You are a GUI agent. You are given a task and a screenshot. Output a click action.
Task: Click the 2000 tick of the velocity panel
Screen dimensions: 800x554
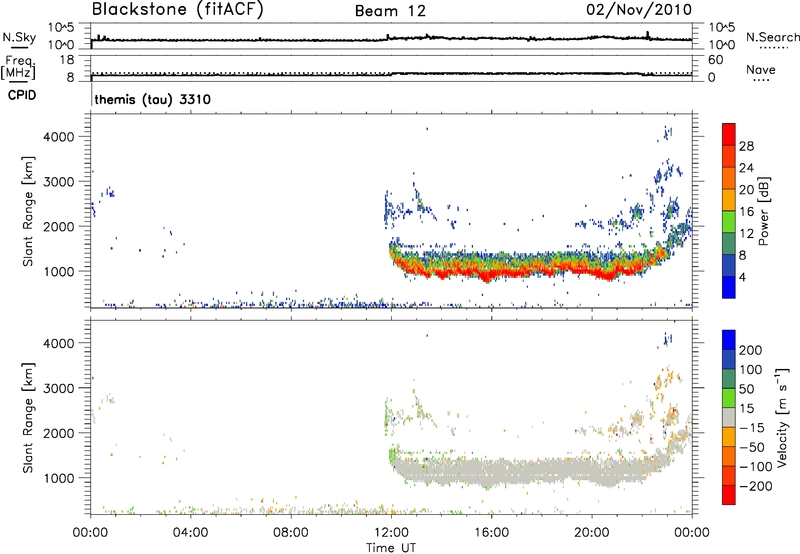point(59,433)
